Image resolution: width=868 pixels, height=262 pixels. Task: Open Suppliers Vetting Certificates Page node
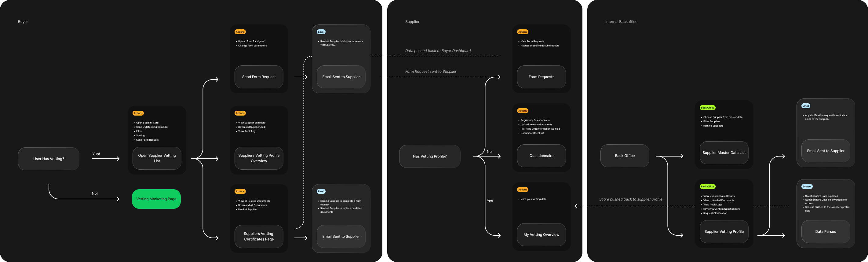(x=258, y=236)
